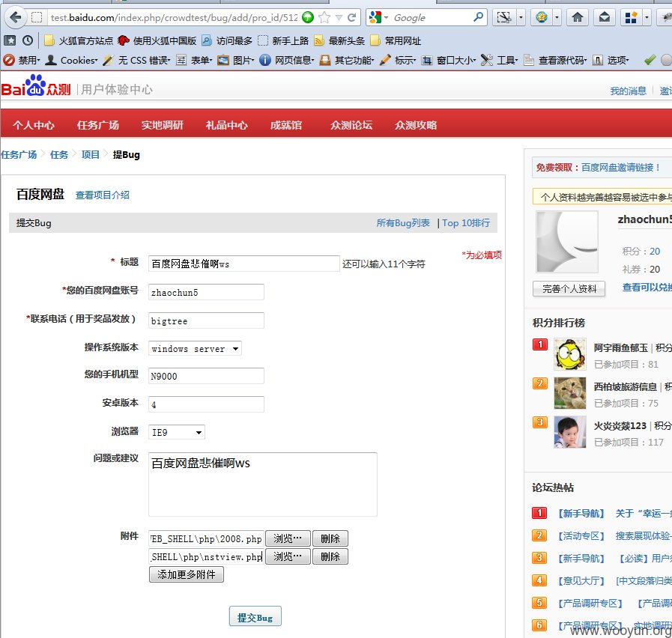Open the mail envelope toolbar icon
Image resolution: width=672 pixels, height=638 pixels.
pos(605,17)
